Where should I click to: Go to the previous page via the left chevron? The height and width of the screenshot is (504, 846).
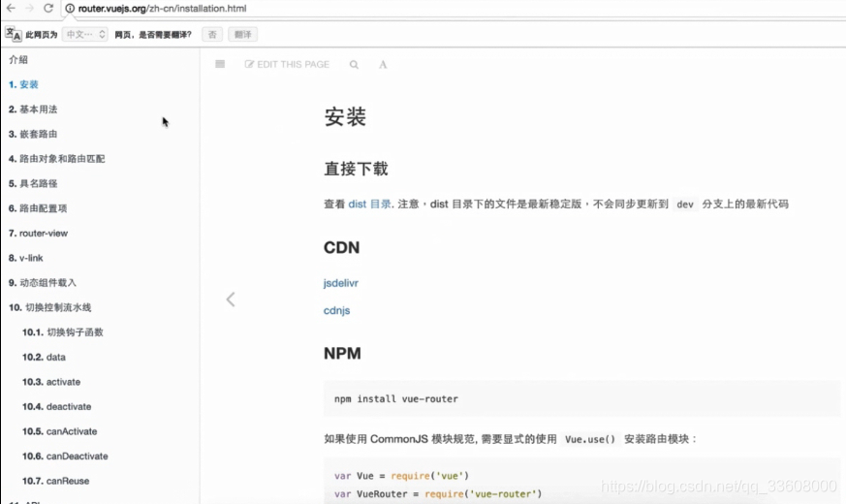tap(231, 299)
